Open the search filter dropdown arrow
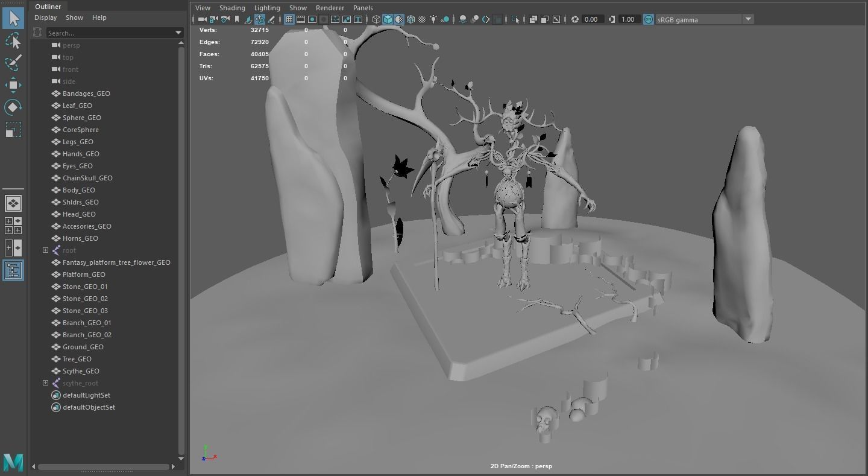Screen dimensions: 868x476 click(178, 33)
